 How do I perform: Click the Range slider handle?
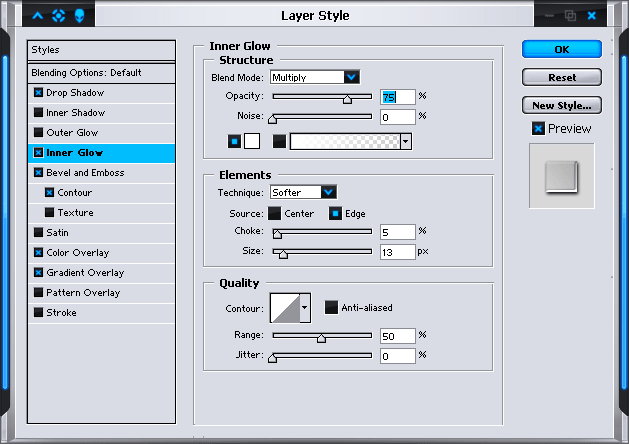tap(321, 338)
